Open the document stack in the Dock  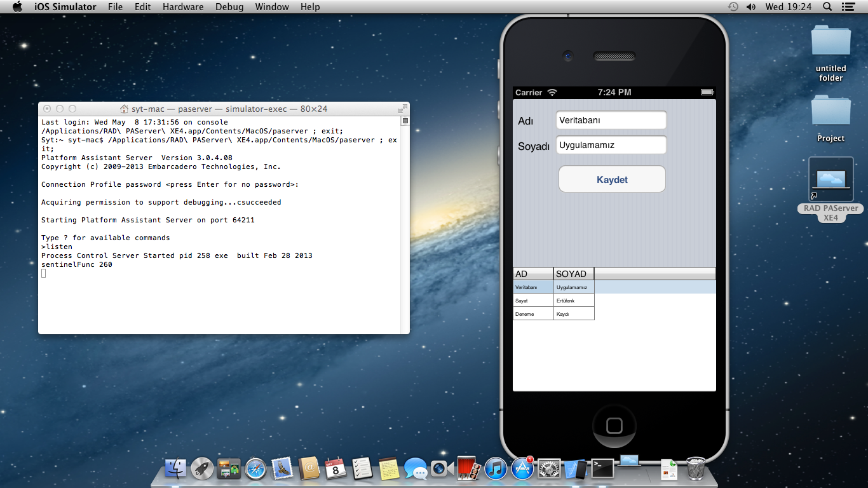(669, 469)
